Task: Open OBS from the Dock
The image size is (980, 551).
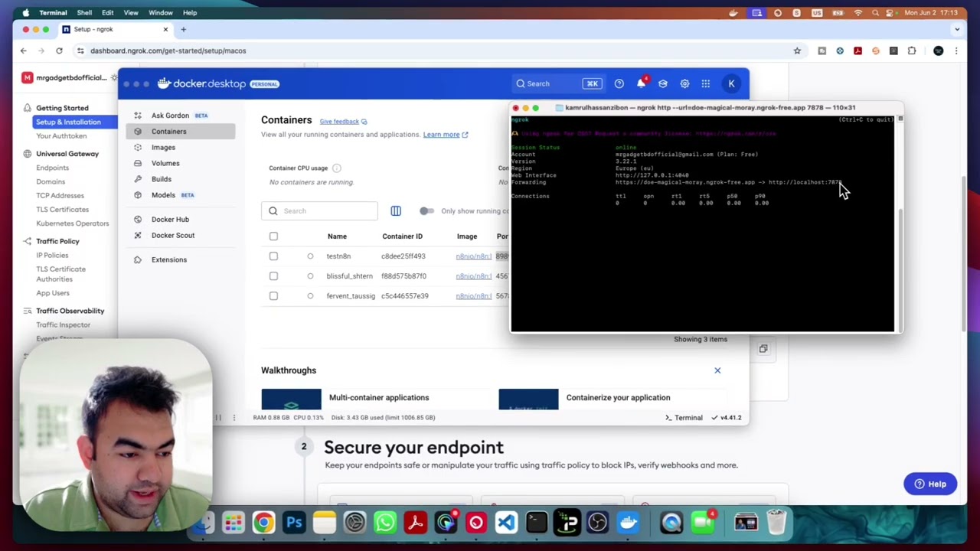Action: click(597, 523)
